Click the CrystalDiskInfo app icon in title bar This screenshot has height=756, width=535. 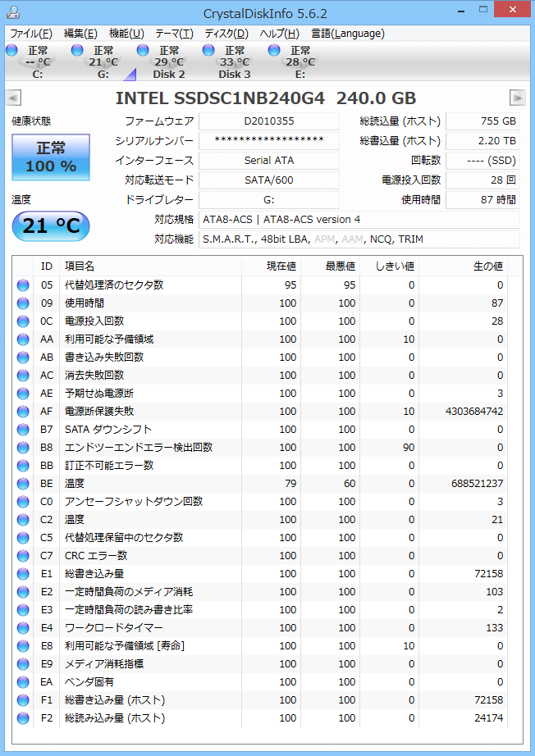pos(14,12)
